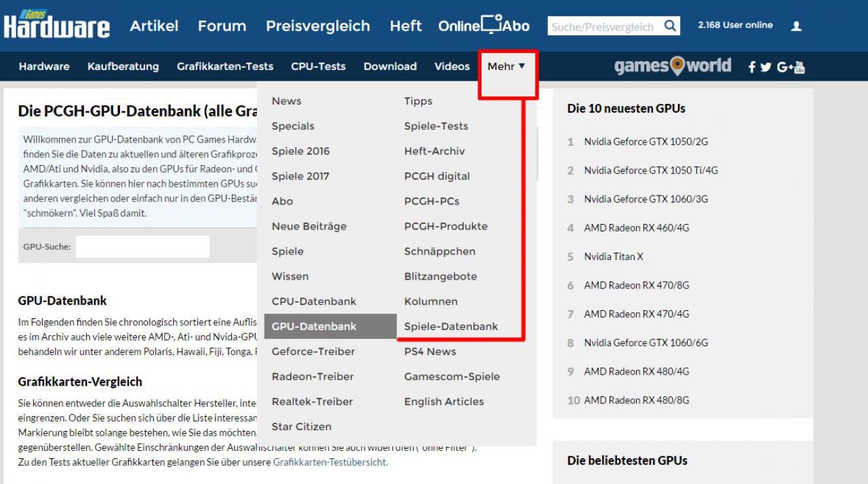
Task: Open Gamescom-Spiele menu entry
Action: [452, 377]
